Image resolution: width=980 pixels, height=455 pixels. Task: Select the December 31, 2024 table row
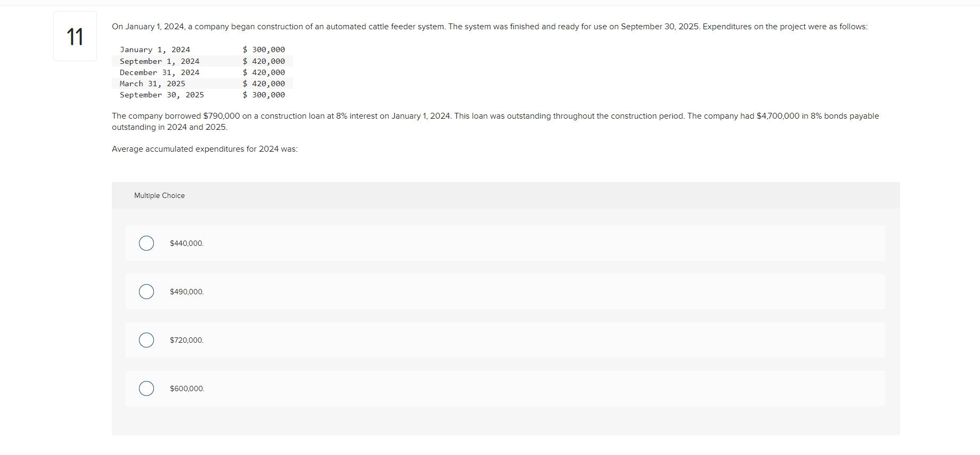point(202,72)
